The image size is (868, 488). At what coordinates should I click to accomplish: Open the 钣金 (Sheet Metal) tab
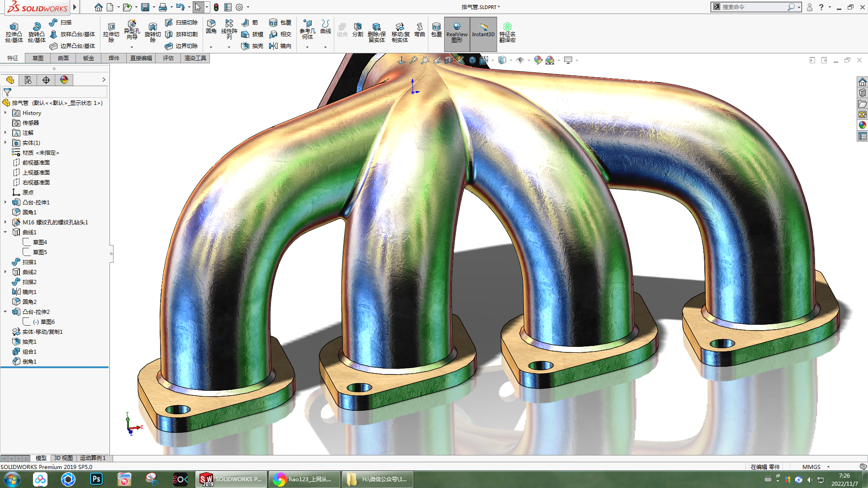coord(89,58)
